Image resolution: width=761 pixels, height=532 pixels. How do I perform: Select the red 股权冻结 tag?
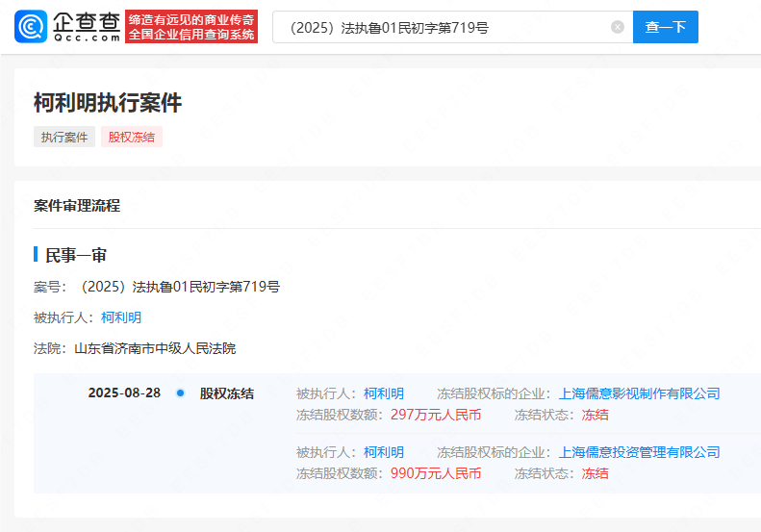point(132,137)
